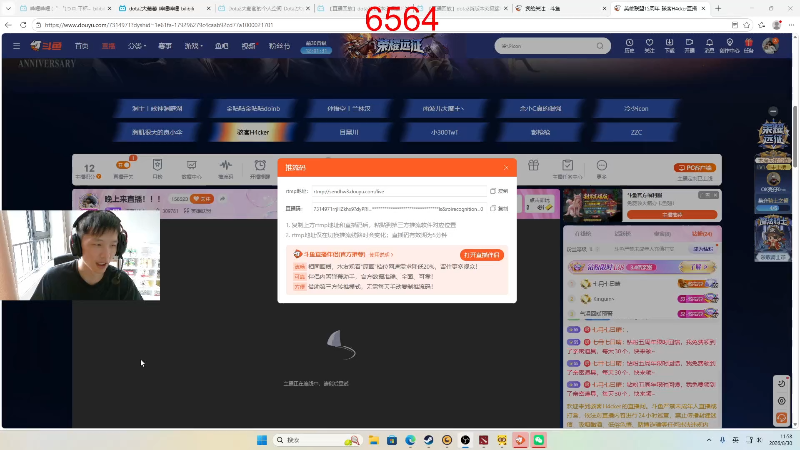Click the moon night-mode floating icon
The image size is (800, 450).
[x=782, y=383]
